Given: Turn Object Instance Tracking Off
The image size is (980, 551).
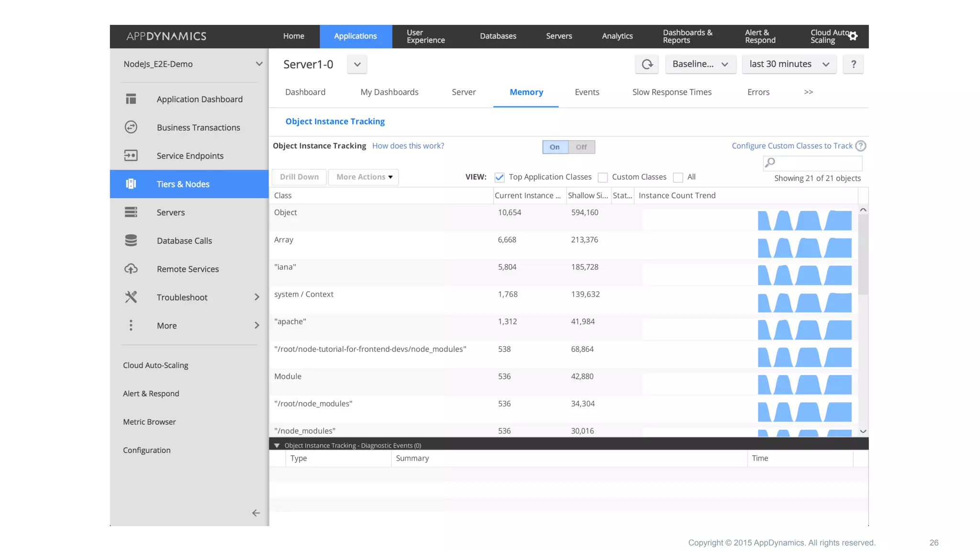Looking at the screenshot, I should (581, 147).
